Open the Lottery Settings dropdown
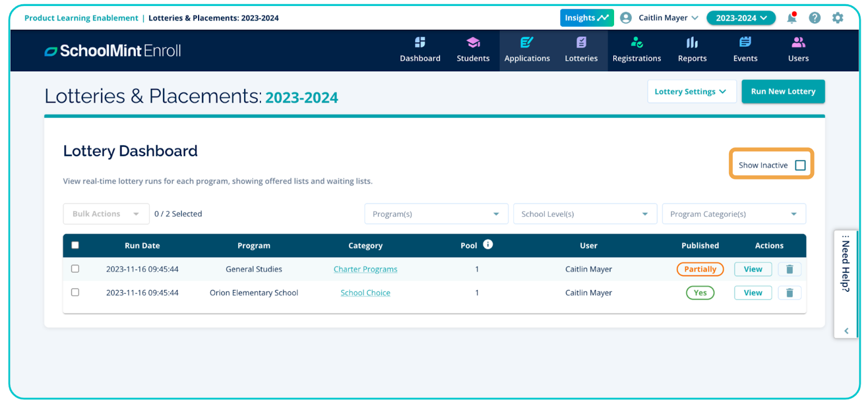Screen dimensions: 868x404 tap(691, 92)
